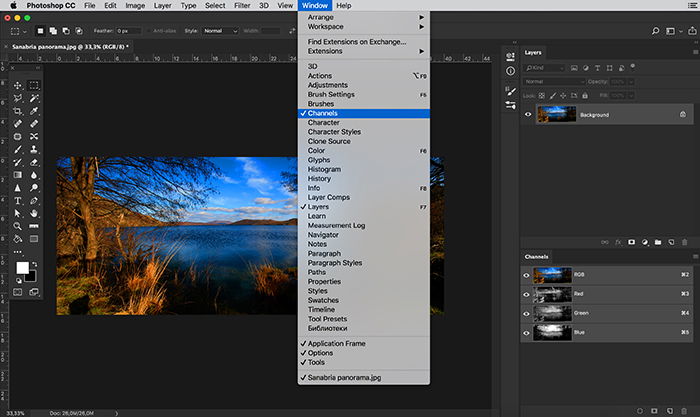This screenshot has height=417, width=700.
Task: Select the Magic Wand tool
Action: pos(34,98)
